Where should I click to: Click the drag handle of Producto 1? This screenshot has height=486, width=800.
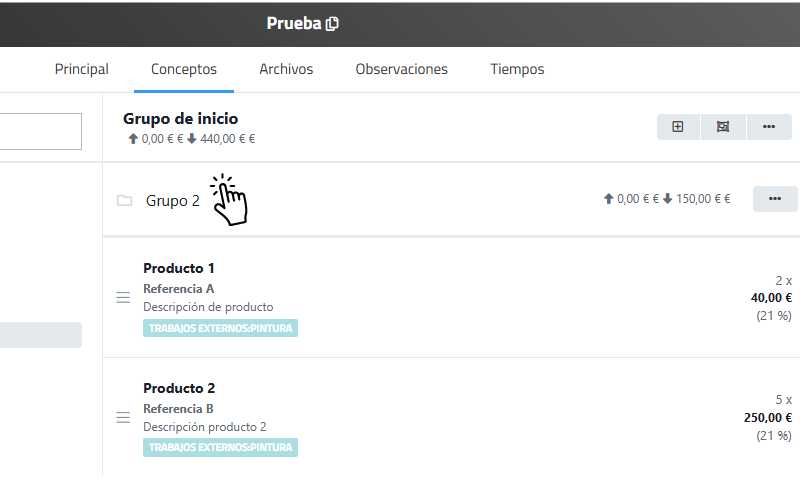123,297
